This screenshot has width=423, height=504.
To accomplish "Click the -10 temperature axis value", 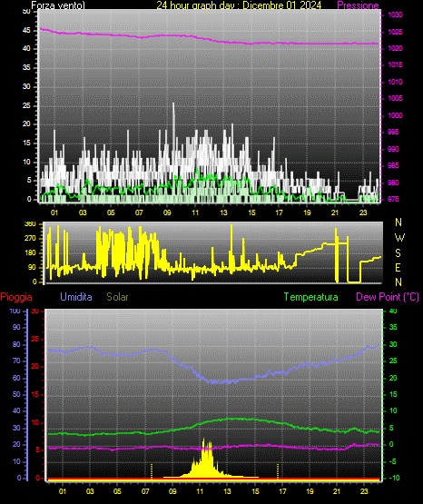I will pos(394,478).
